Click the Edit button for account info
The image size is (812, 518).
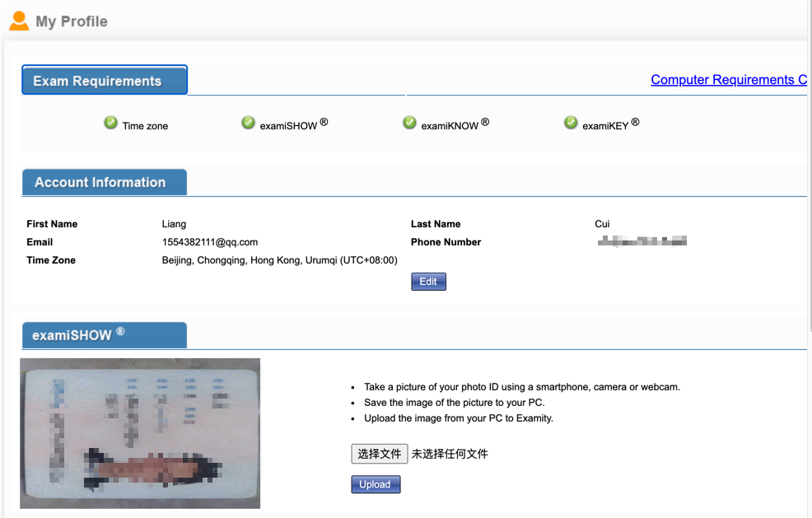(x=428, y=282)
